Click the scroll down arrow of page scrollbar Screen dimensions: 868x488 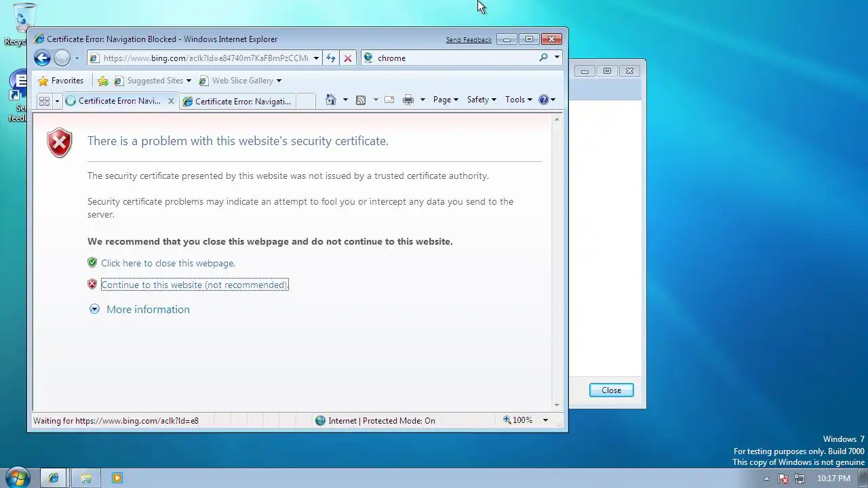557,405
